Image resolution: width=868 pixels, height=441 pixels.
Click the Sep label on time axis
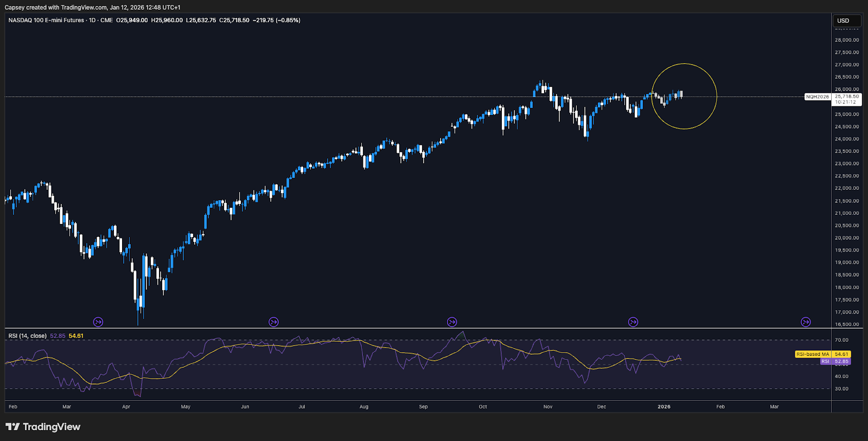click(423, 407)
